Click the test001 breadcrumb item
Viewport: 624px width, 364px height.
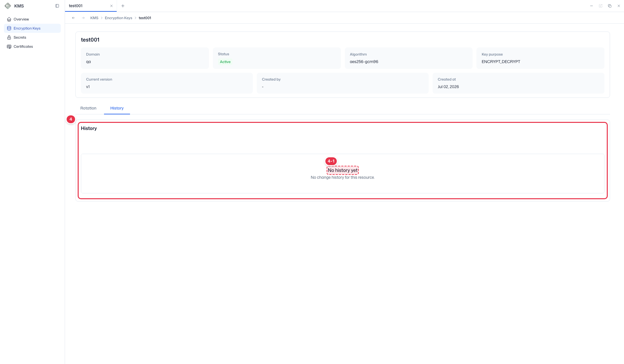click(x=145, y=18)
